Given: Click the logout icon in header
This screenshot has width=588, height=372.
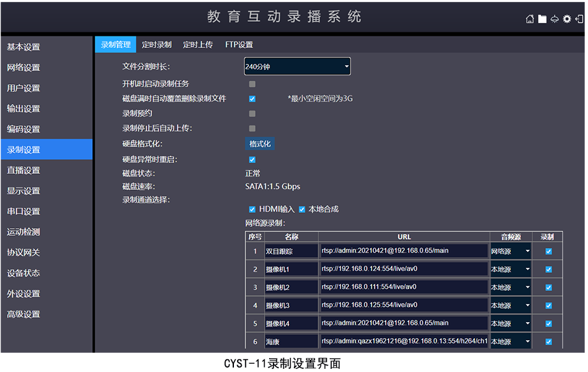Looking at the screenshot, I should pos(578,19).
